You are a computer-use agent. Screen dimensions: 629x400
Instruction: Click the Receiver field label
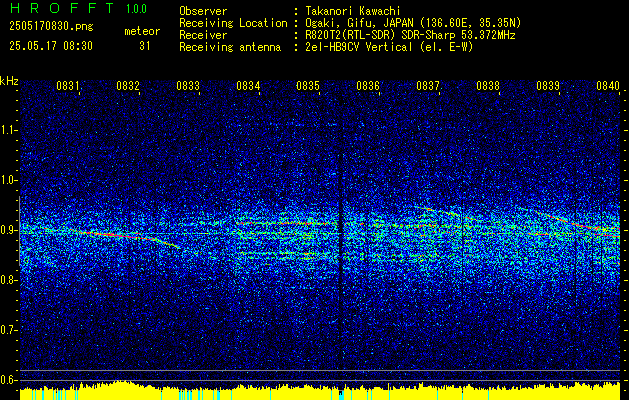pos(203,35)
